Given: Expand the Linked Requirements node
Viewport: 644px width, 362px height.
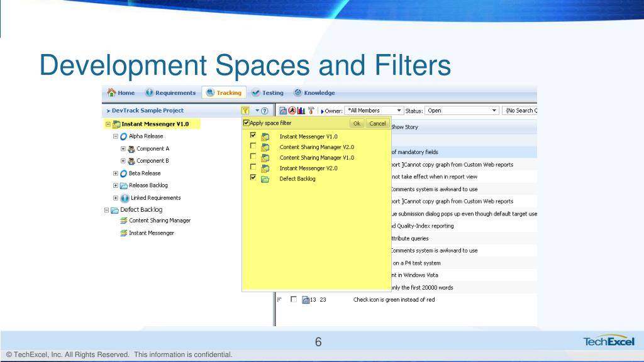Looking at the screenshot, I should [116, 198].
